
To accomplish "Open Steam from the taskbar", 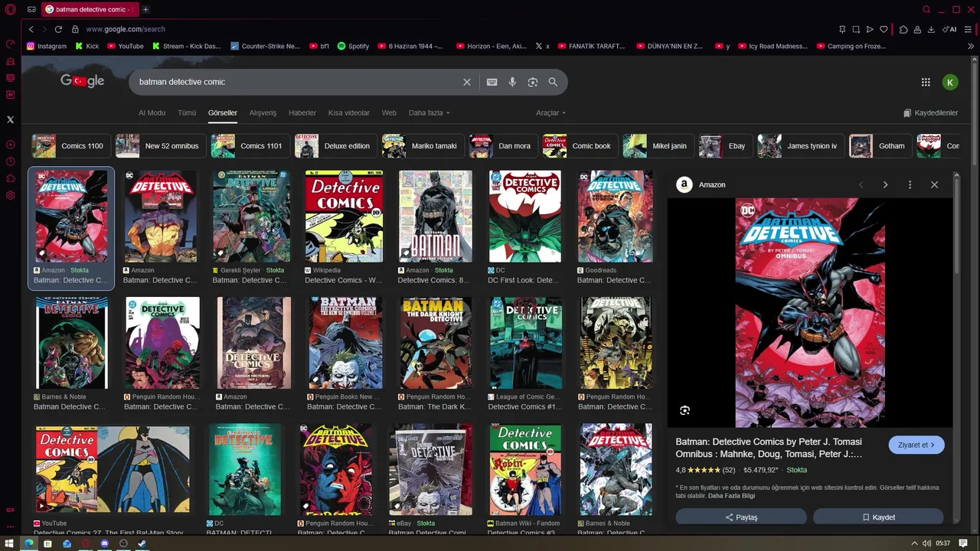I will pyautogui.click(x=142, y=543).
